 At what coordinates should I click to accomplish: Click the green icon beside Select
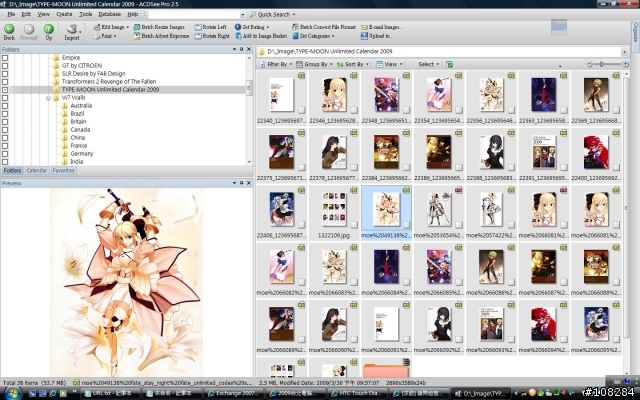tap(449, 64)
